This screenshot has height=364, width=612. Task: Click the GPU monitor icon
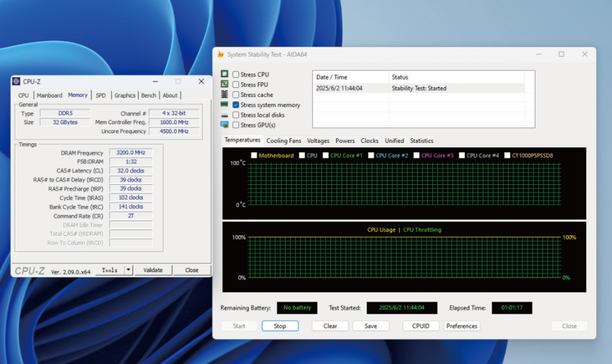(x=224, y=125)
